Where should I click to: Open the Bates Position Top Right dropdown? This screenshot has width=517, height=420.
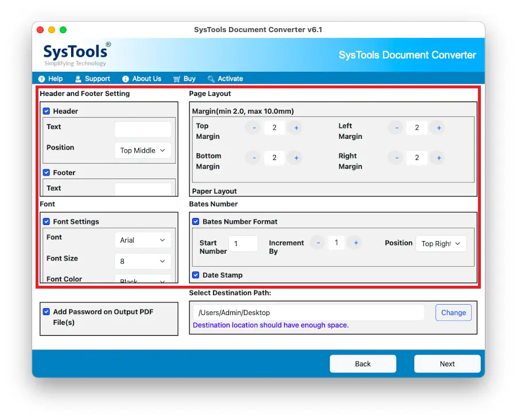tap(441, 244)
